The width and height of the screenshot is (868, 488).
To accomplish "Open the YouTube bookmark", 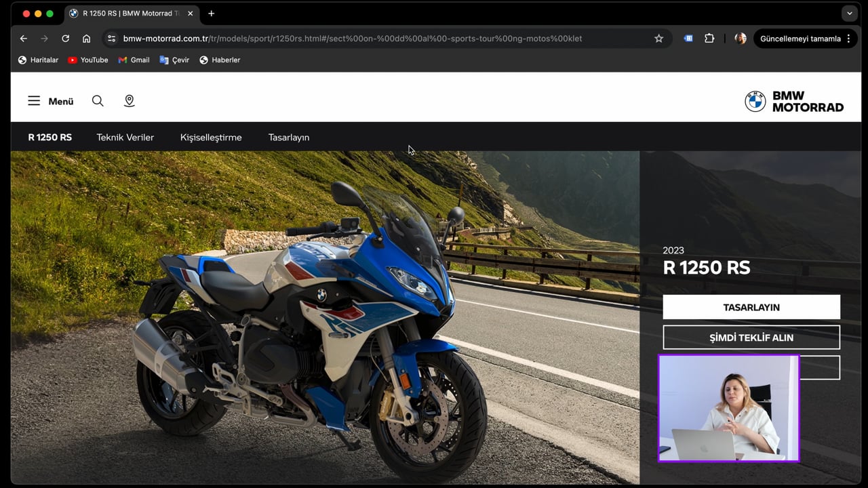I will (x=88, y=60).
